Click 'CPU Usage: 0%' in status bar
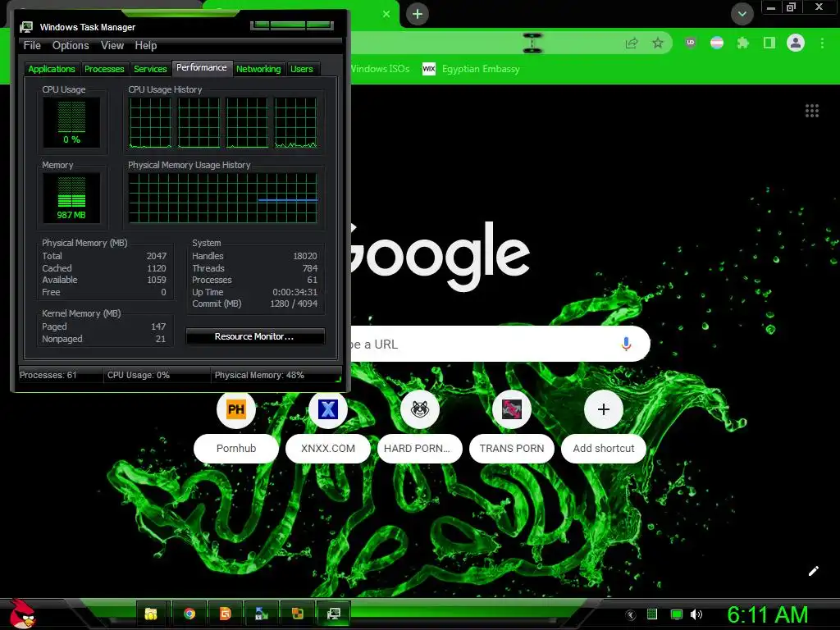 [138, 375]
